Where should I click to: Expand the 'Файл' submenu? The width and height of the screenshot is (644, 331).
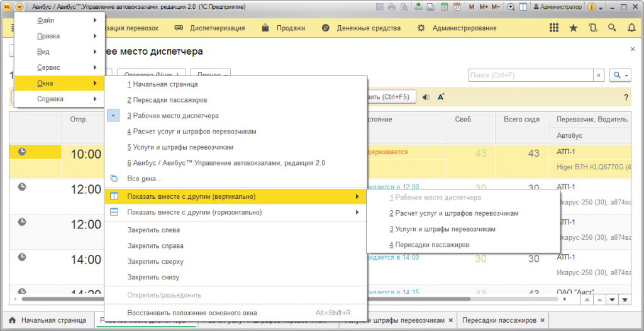point(59,20)
